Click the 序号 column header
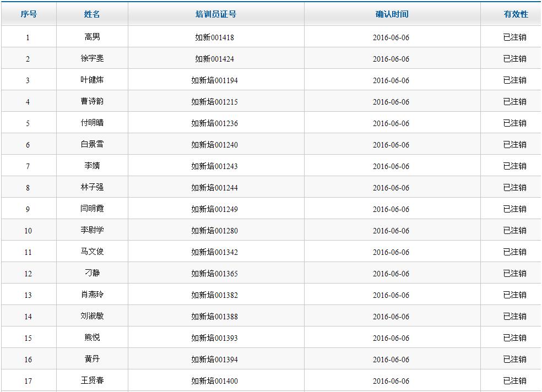Screen dimensions: 542x392 coord(29,14)
